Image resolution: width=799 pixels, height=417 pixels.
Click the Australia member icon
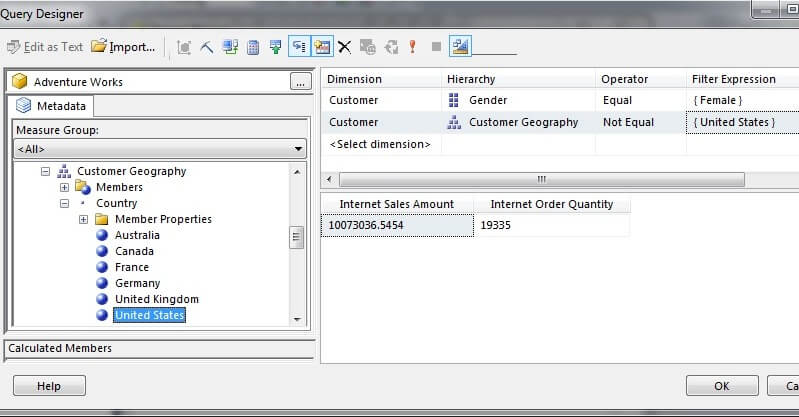(x=102, y=235)
